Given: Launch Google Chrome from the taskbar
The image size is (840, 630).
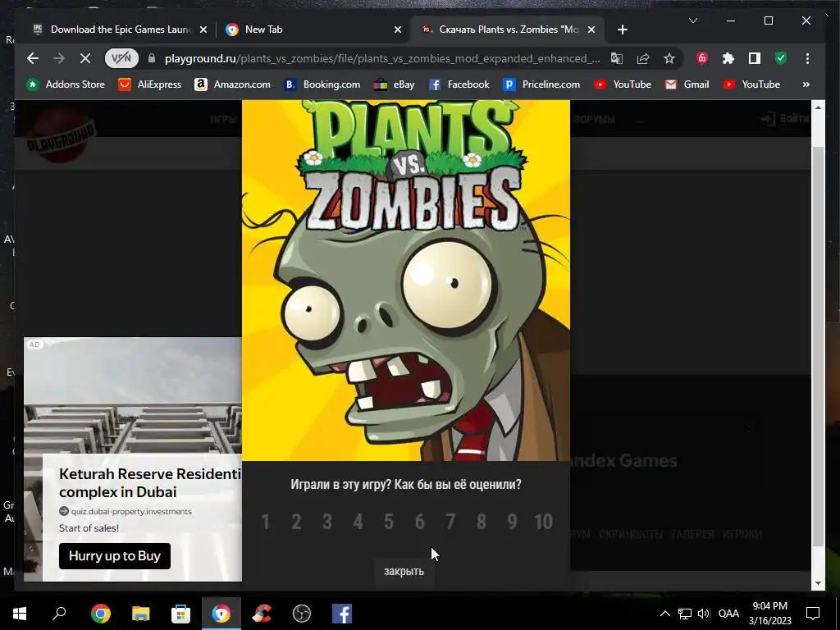Looking at the screenshot, I should click(100, 614).
